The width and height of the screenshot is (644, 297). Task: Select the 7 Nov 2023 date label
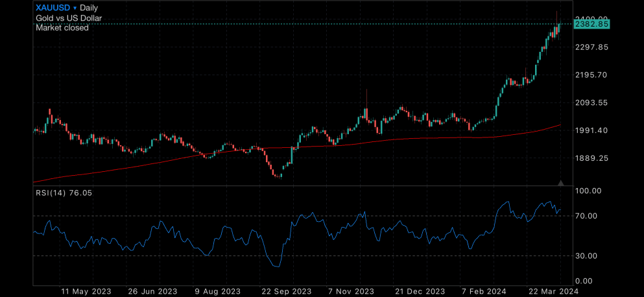(x=352, y=291)
